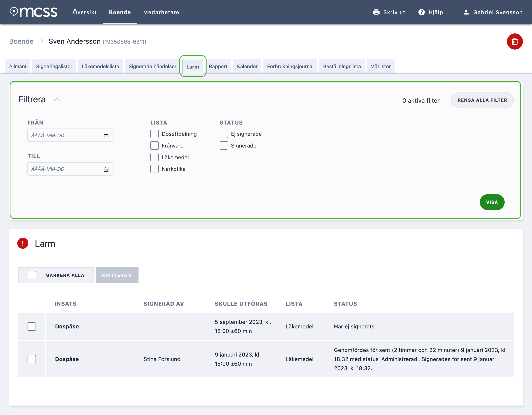The image size is (532, 415).
Task: Switch to the Signeringslistor tab
Action: 54,66
